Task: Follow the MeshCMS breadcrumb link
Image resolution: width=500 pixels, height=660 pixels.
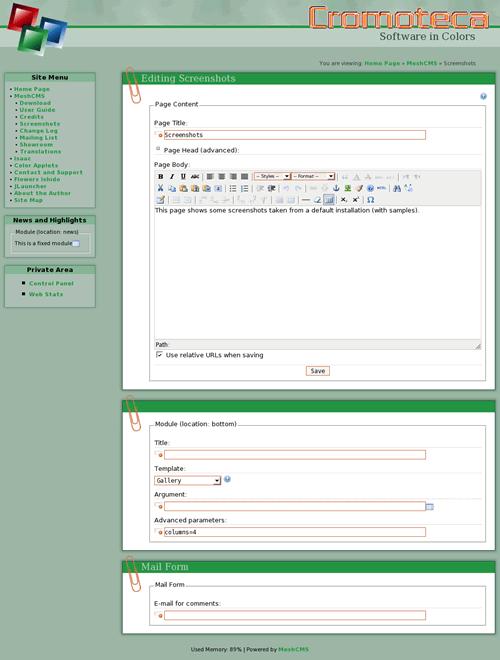Action: tap(422, 63)
